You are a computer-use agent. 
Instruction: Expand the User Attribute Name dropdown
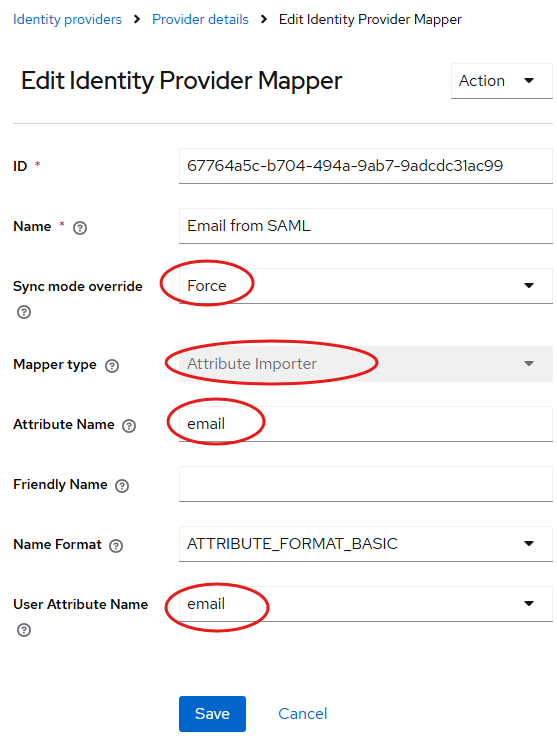(366, 603)
